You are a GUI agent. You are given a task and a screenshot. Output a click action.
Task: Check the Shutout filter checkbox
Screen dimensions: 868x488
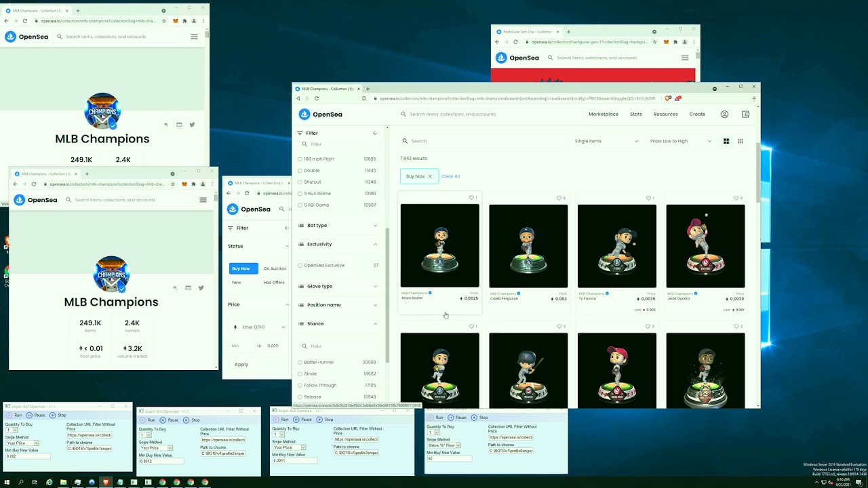coord(300,182)
